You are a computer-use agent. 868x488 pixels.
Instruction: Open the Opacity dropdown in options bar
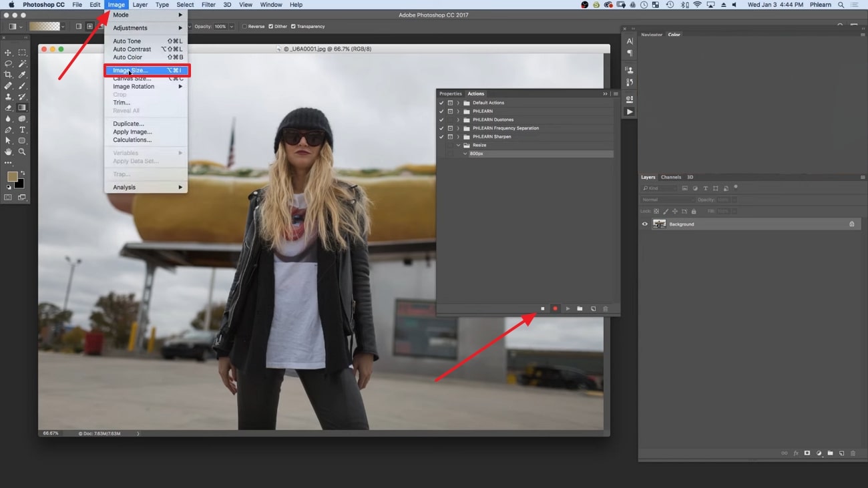pos(232,27)
